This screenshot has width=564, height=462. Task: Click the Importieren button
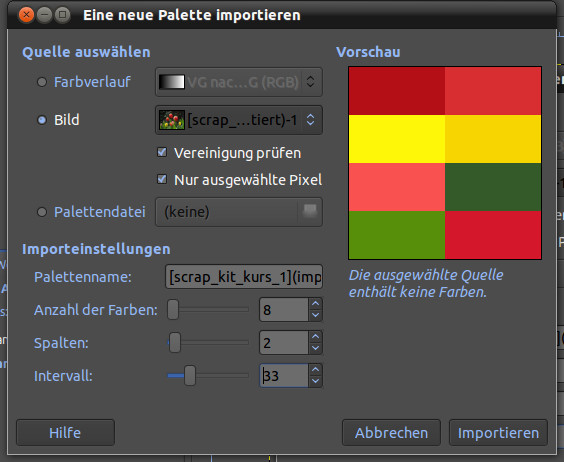[x=498, y=432]
